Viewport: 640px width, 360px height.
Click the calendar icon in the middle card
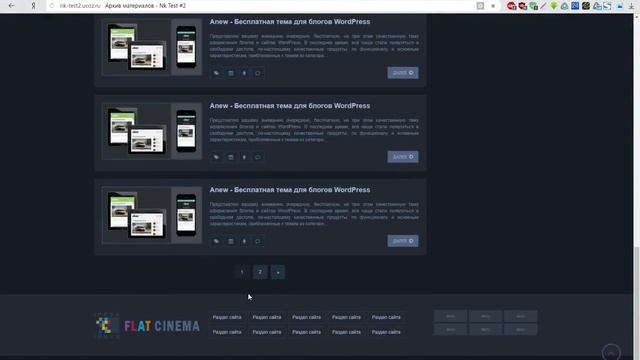coord(231,157)
